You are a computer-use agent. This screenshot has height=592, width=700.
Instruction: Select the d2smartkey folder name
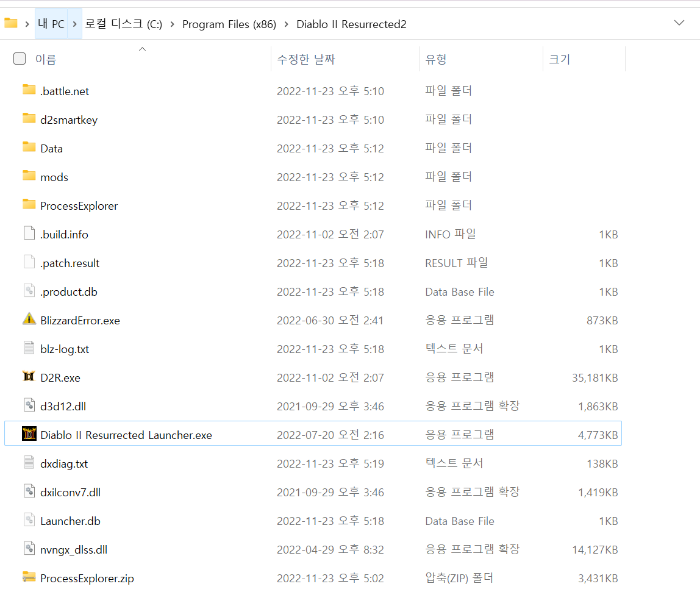pos(69,119)
